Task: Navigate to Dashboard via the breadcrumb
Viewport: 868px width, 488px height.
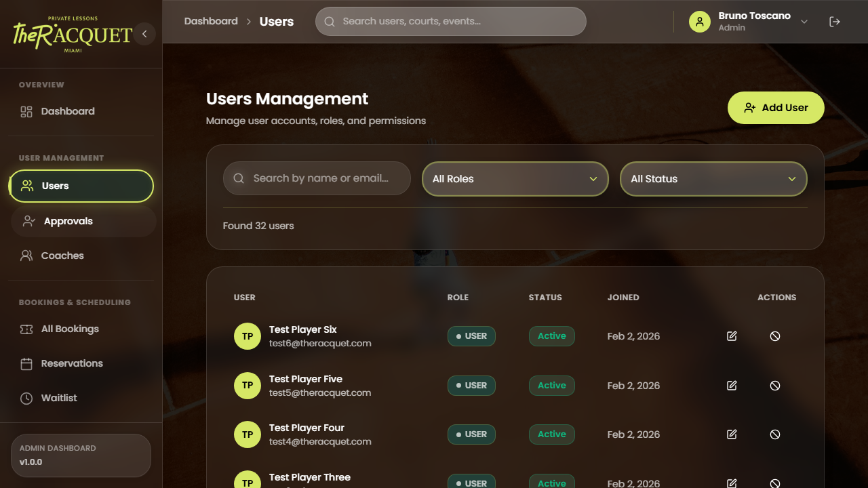Action: pyautogui.click(x=211, y=21)
